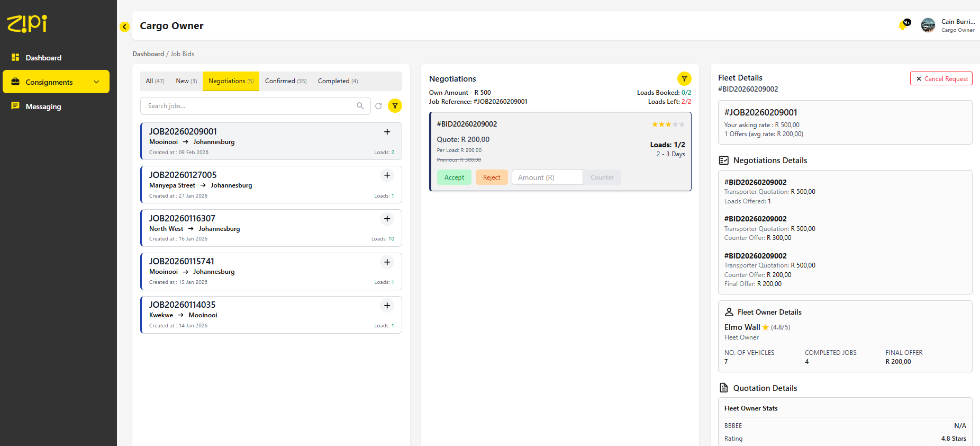Expand job JOB20260209001 plus icon
This screenshot has width=980, height=446.
point(387,132)
